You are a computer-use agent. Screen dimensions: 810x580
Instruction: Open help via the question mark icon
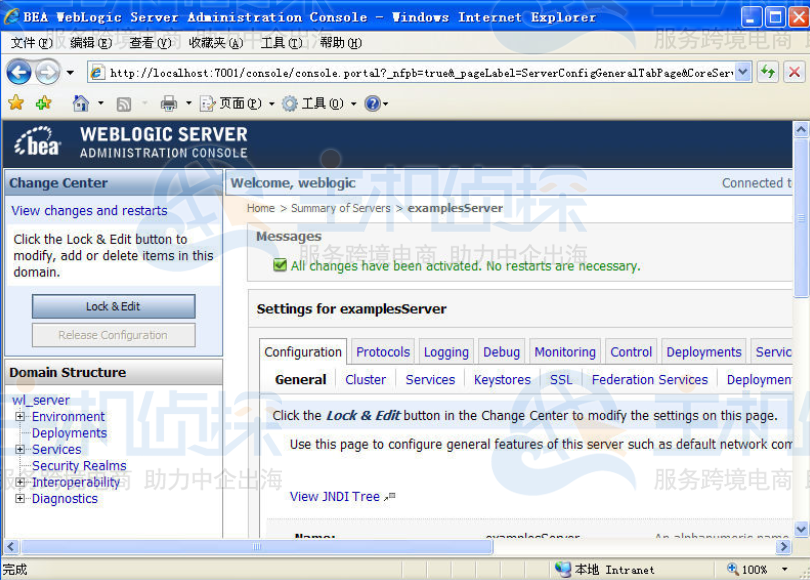click(x=373, y=103)
